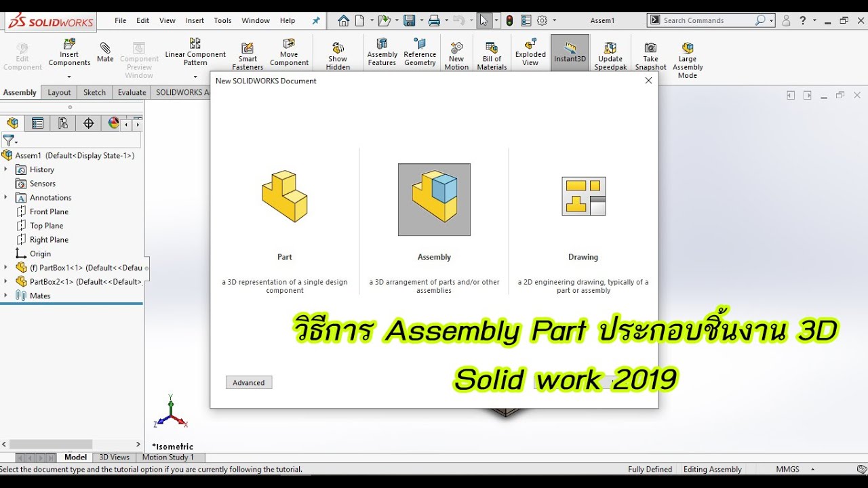Click New Motion Study tool
Screen dimensions: 868x488
[x=456, y=56]
